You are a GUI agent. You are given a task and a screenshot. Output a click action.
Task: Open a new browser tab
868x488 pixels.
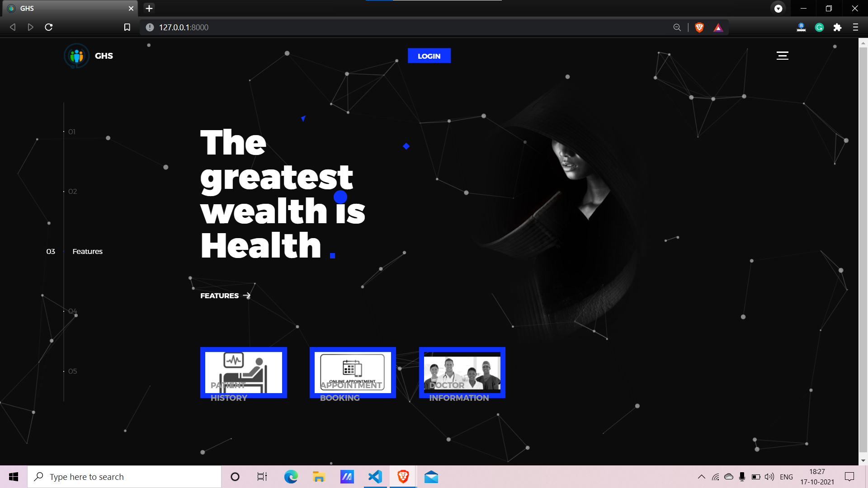tap(149, 8)
